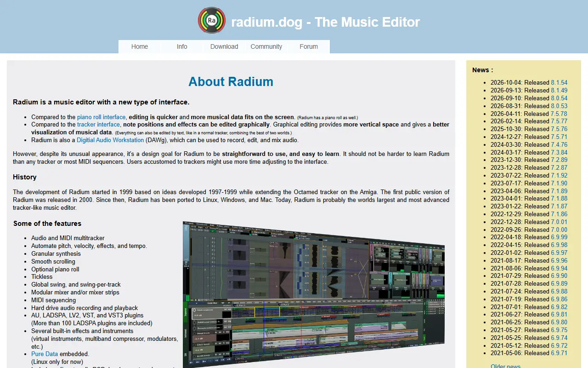Open release 6.9.99 link

[559, 237]
